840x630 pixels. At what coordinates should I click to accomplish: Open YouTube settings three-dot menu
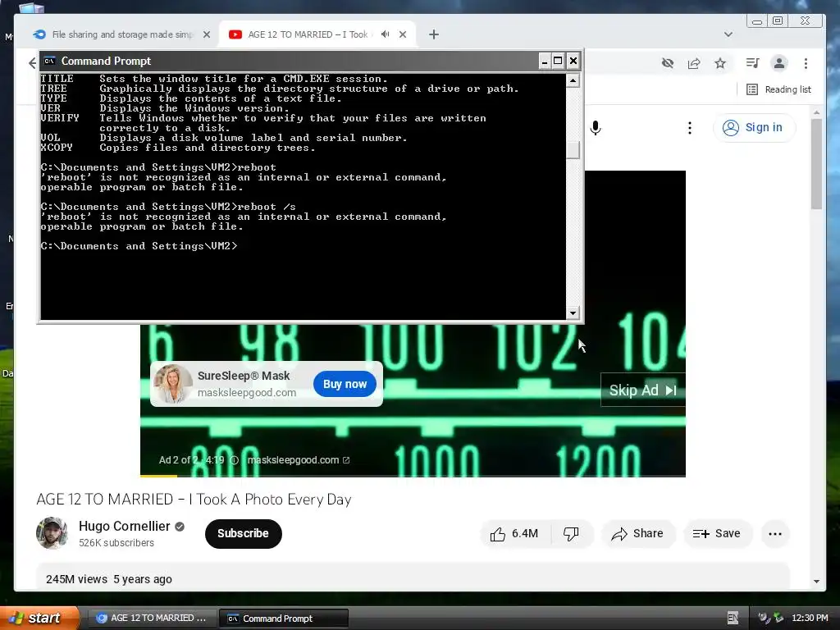[x=689, y=127]
